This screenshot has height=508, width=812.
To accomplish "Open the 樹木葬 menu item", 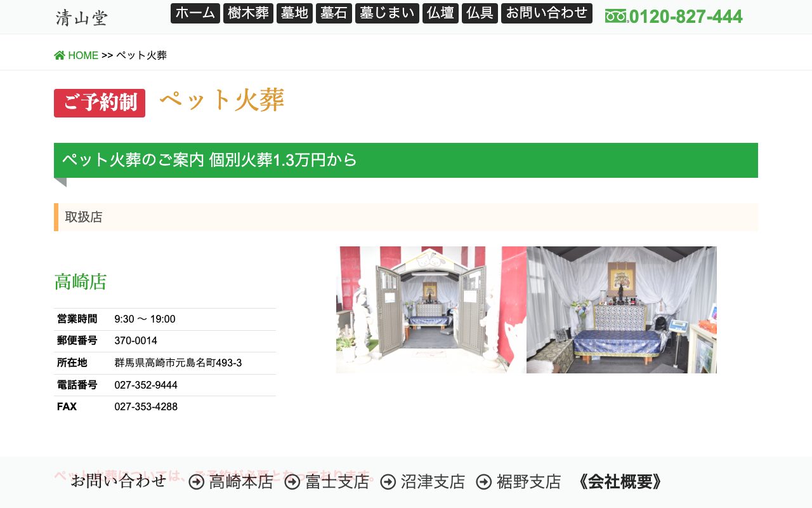I will 248,13.
